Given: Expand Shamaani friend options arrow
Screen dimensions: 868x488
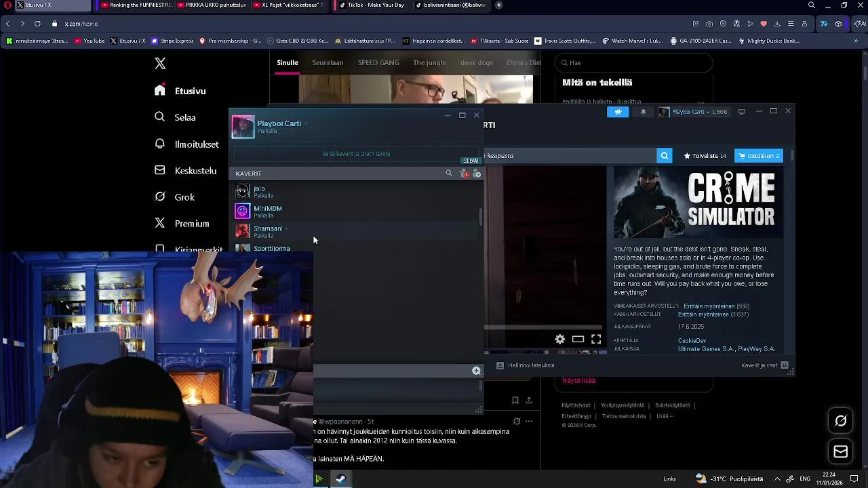Looking at the screenshot, I should click(287, 228).
